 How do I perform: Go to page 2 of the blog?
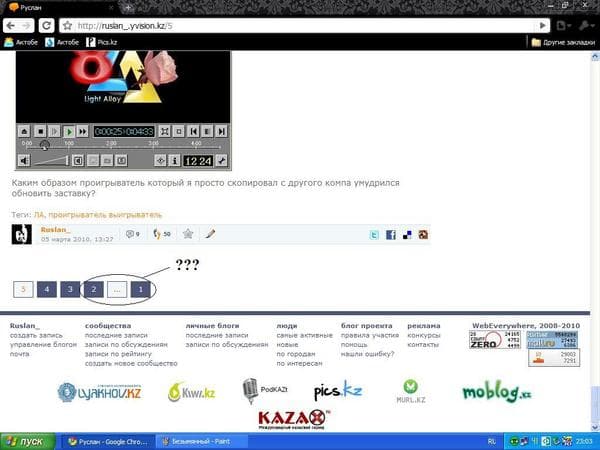click(94, 289)
